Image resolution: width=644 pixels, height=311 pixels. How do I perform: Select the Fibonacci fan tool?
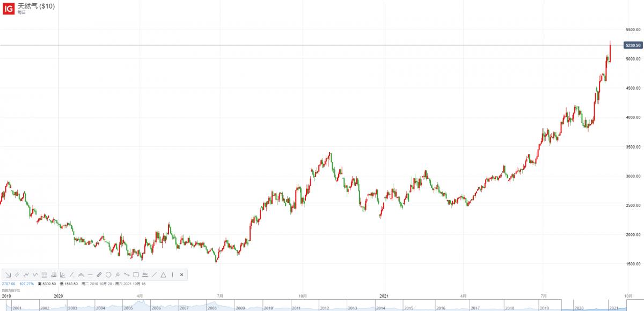(x=63, y=275)
